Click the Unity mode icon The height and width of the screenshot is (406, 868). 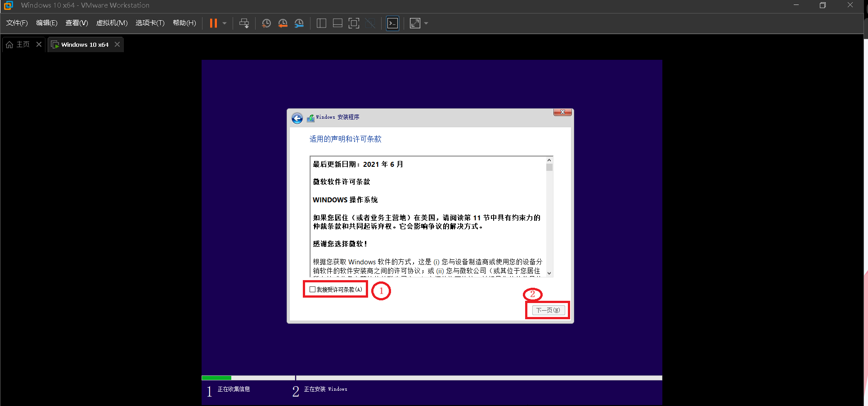coord(370,23)
